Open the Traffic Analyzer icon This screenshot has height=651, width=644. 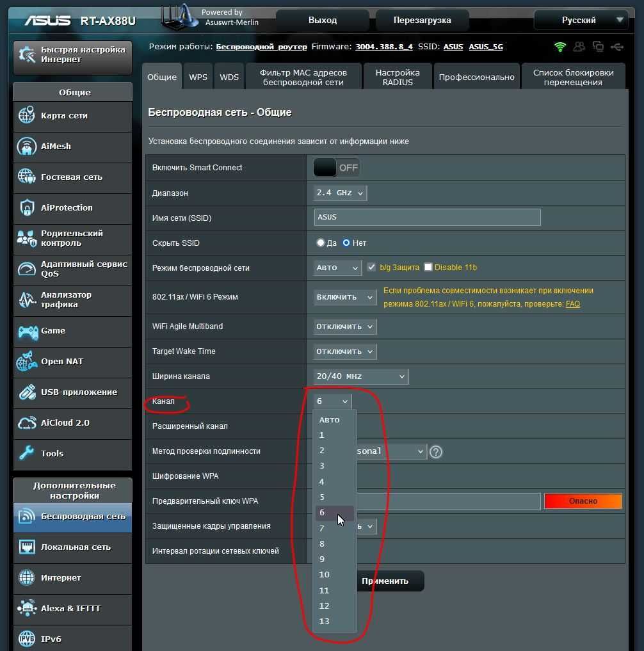(x=27, y=300)
